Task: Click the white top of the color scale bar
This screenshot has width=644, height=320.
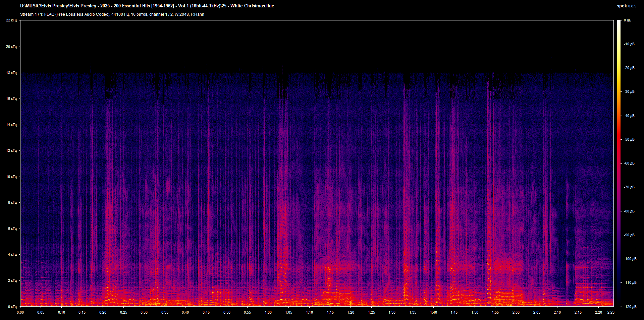Action: click(x=619, y=23)
